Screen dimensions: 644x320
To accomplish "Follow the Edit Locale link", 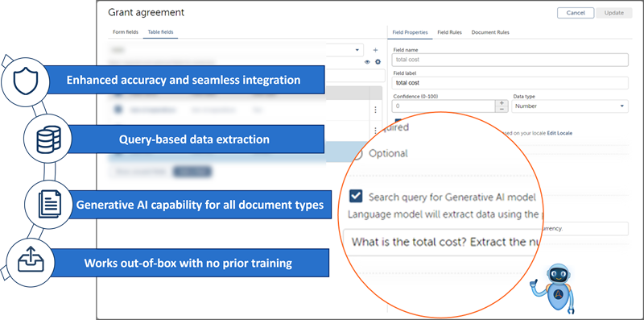I will pyautogui.click(x=559, y=133).
